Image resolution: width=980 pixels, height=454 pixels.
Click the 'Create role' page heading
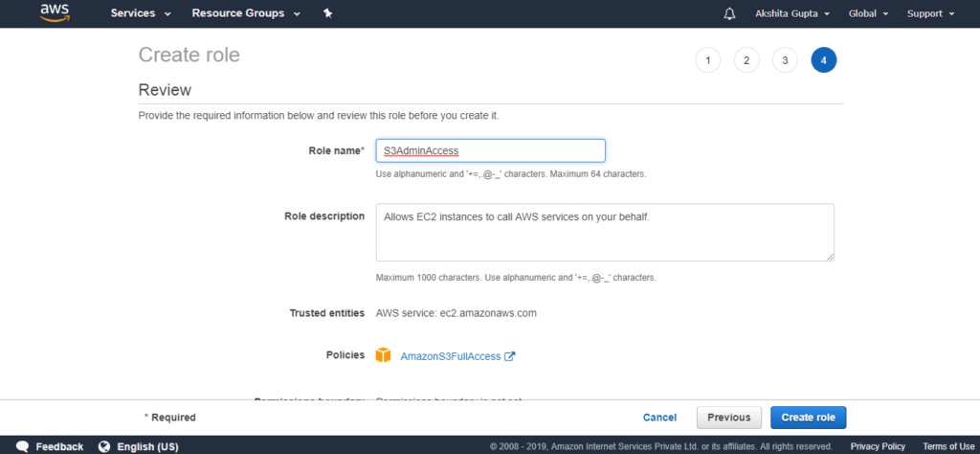pos(189,55)
